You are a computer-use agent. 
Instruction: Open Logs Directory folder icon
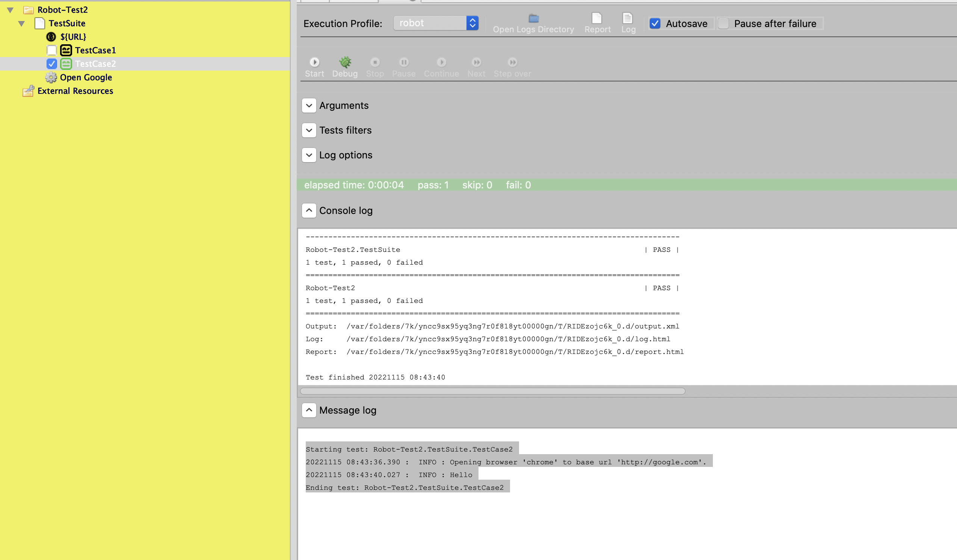click(x=534, y=18)
